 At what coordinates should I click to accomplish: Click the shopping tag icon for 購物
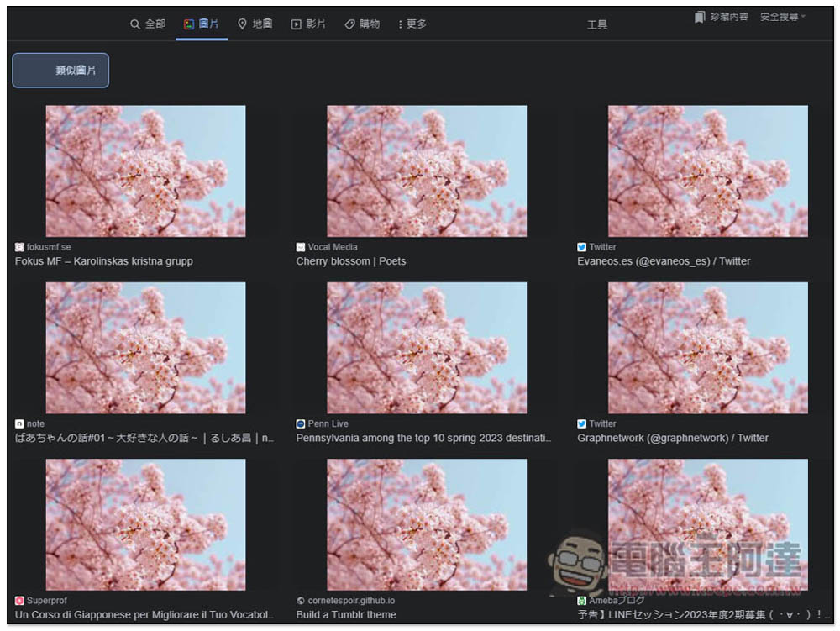pos(349,24)
